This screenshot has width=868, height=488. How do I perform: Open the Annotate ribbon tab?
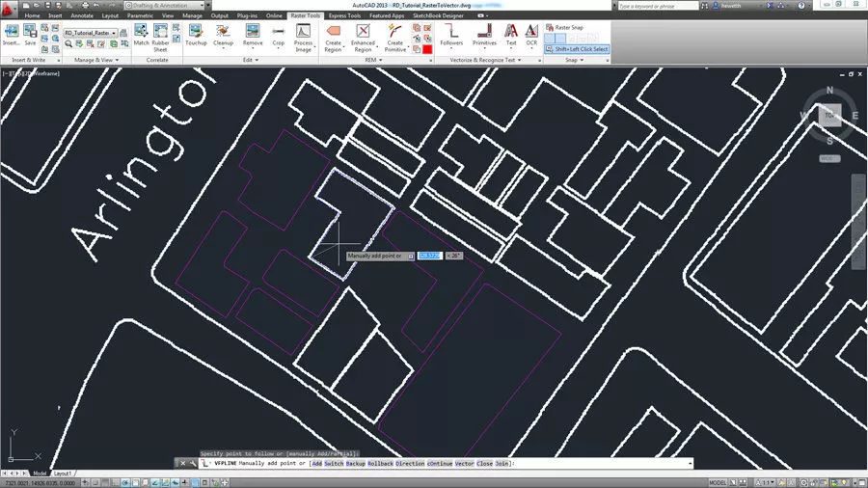coord(82,15)
